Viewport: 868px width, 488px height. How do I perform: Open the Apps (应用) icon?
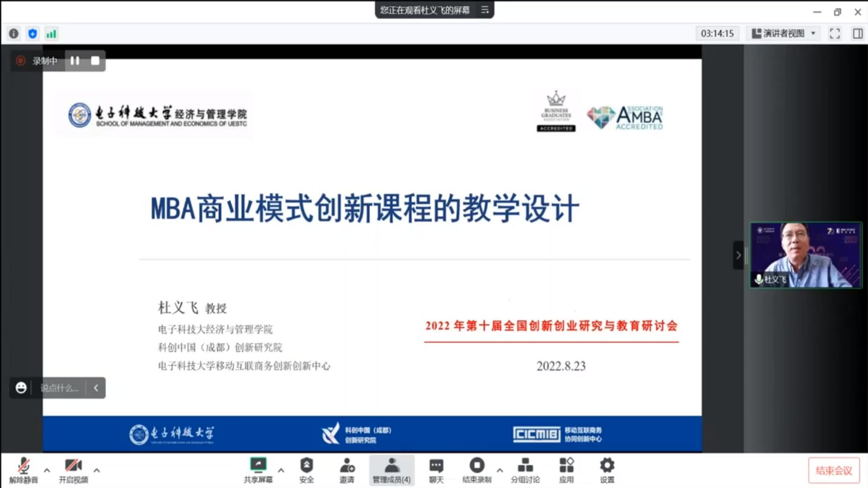pos(566,469)
